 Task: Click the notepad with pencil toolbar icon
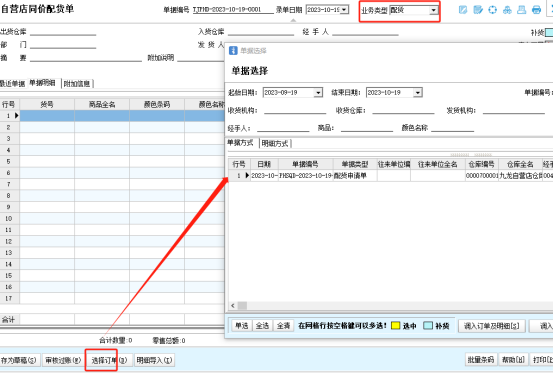[x=478, y=10]
